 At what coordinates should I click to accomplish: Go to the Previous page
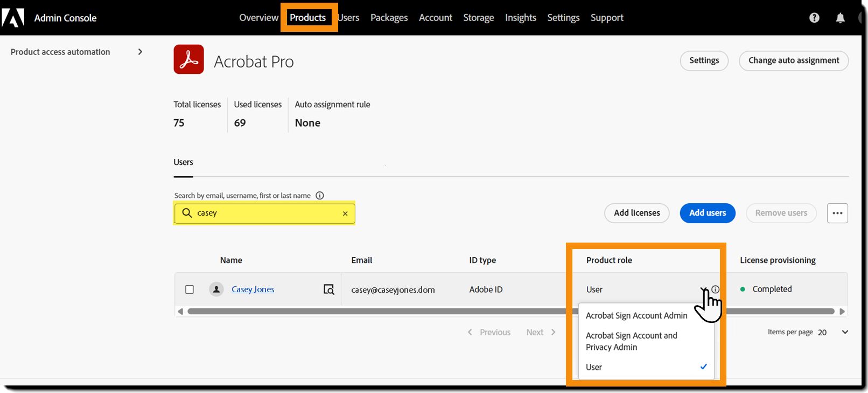(489, 332)
